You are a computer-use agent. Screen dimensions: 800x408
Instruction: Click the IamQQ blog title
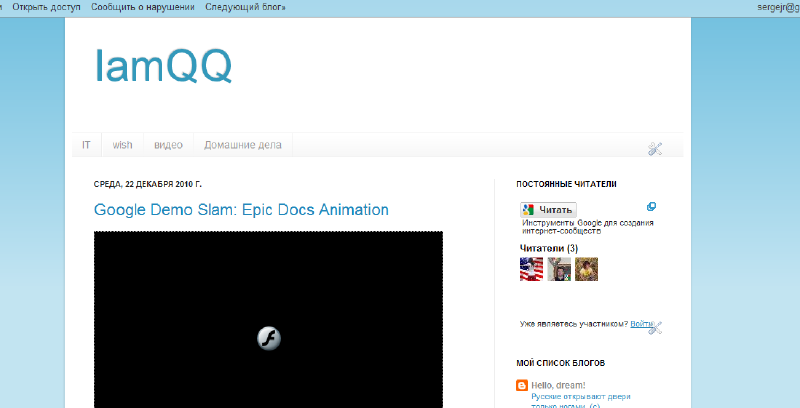[x=163, y=66]
